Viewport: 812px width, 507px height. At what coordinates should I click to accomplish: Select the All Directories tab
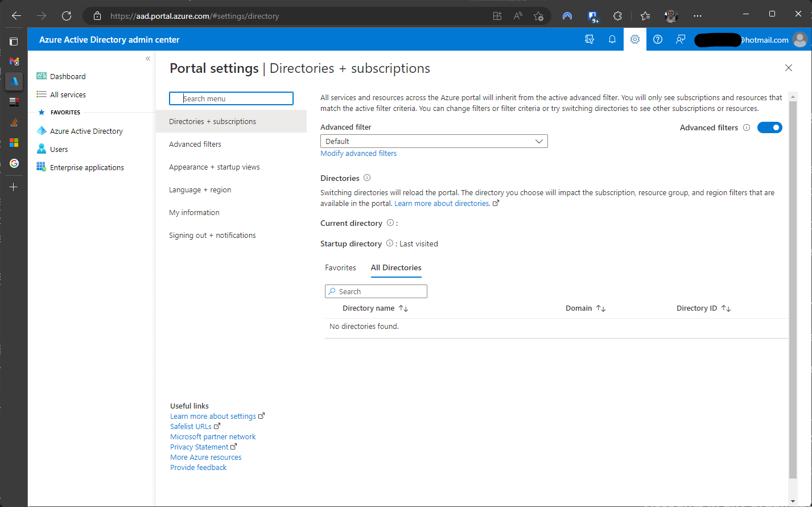point(396,267)
